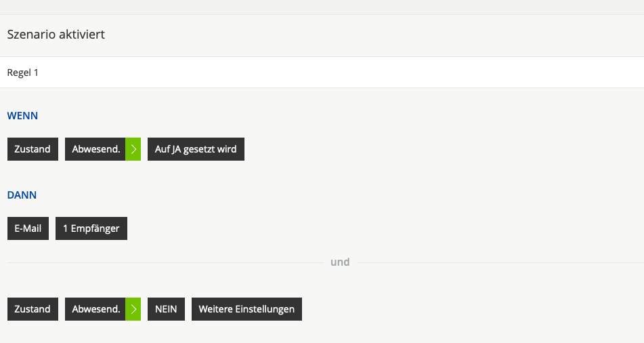Click the DANN section heading

point(22,195)
